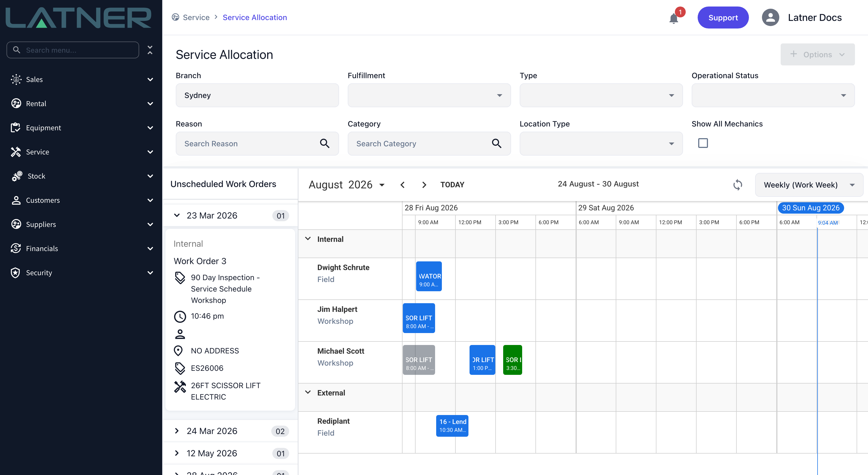Open Michael Scott's green 3:30 appointment
The height and width of the screenshot is (475, 868).
click(512, 360)
